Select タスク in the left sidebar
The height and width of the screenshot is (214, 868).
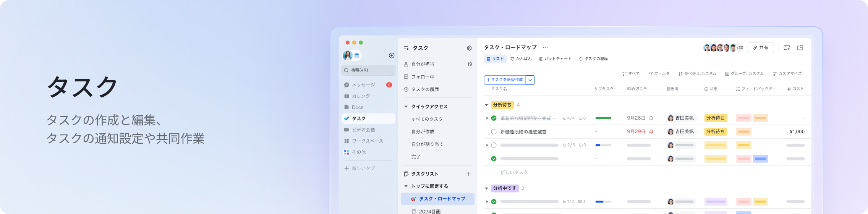(368, 118)
